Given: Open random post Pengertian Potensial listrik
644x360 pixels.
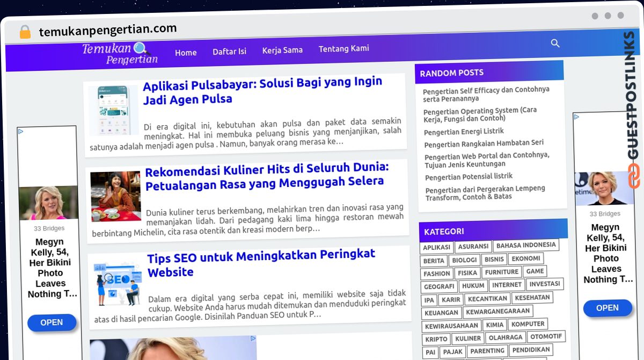Looking at the screenshot, I should tap(469, 177).
